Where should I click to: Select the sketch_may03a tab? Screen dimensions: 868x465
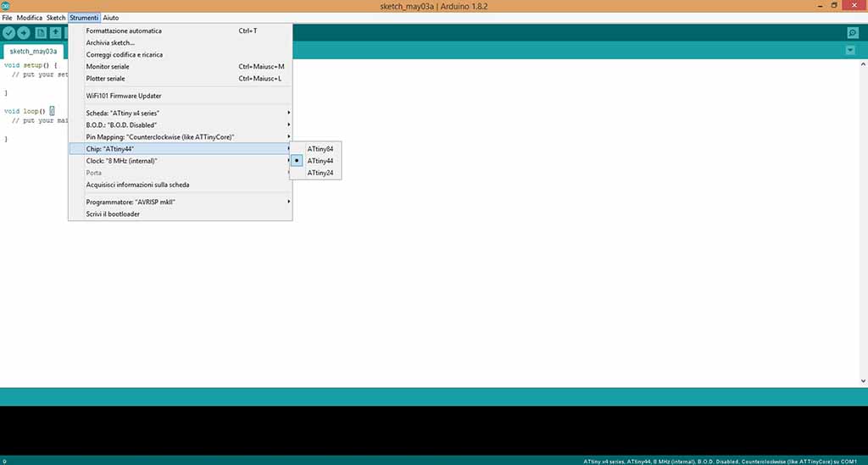[33, 52]
